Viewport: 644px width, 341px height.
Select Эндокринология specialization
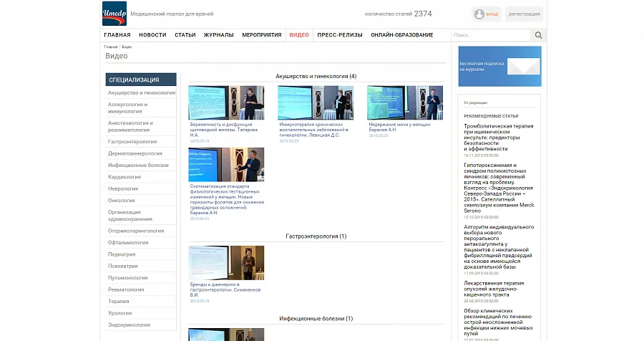pyautogui.click(x=129, y=325)
